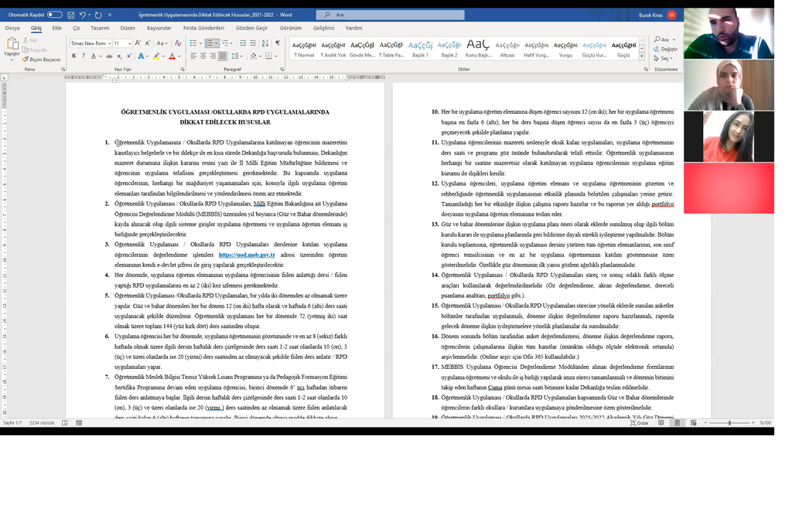Increase the paragraph indent

coord(253,43)
